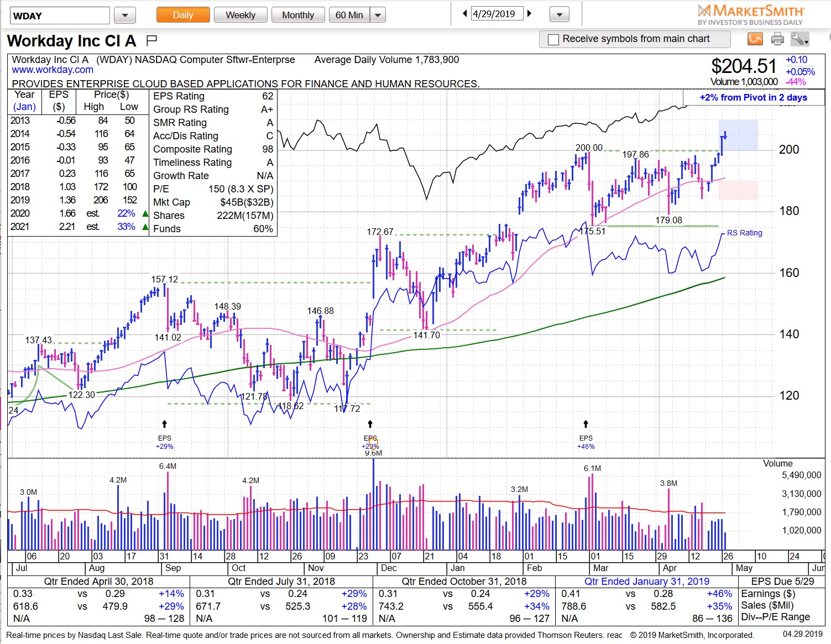The image size is (831, 644).
Task: Switch to the Weekly chart tab
Action: 241,14
